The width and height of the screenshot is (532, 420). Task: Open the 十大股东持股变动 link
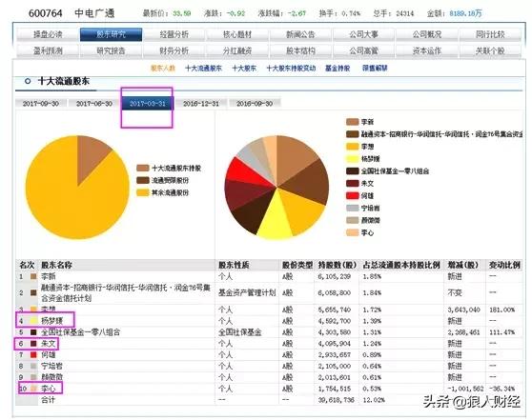(291, 69)
